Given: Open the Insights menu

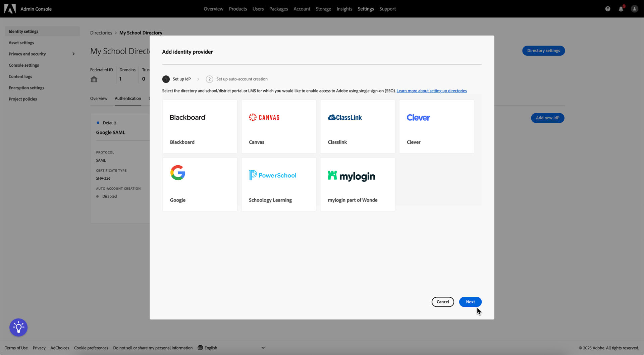Looking at the screenshot, I should (x=344, y=9).
